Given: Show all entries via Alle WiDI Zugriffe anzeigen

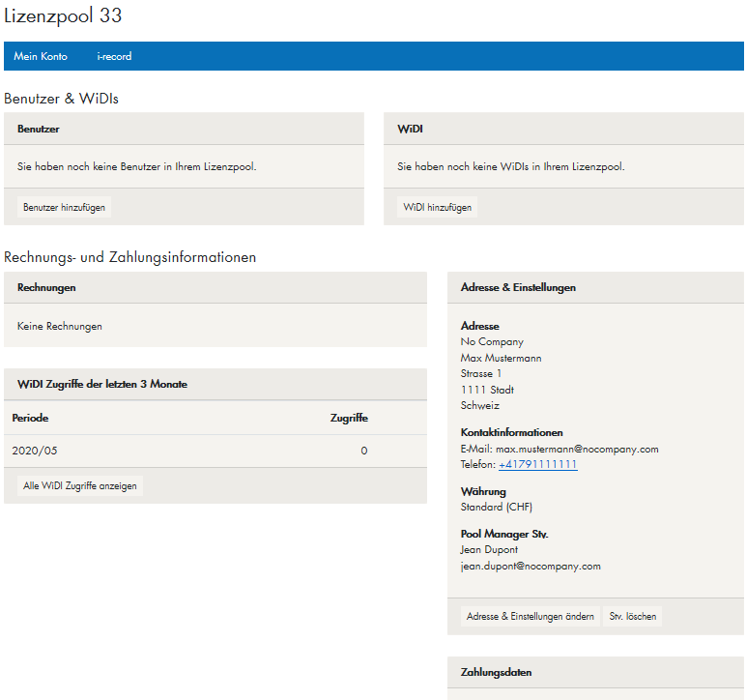Looking at the screenshot, I should point(80,485).
